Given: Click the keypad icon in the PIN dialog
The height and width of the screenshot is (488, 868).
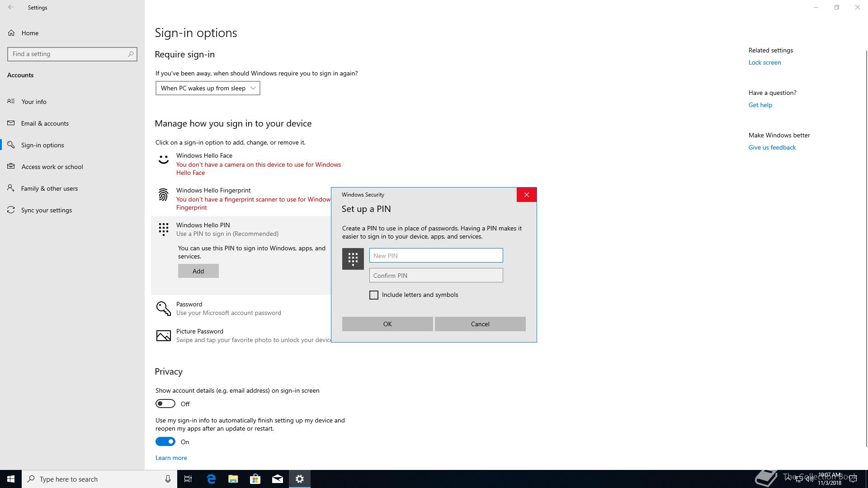Looking at the screenshot, I should point(353,259).
